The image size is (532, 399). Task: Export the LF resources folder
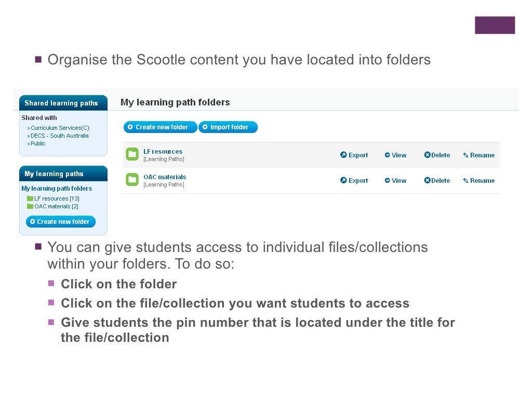click(x=354, y=155)
